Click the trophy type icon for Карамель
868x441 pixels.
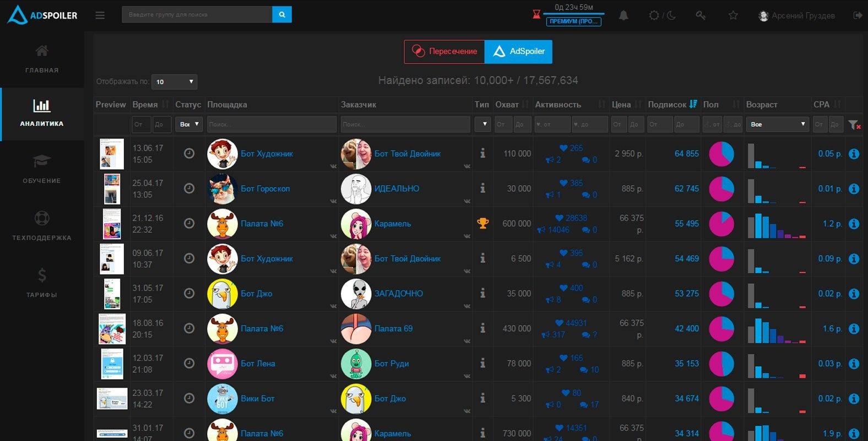click(x=482, y=223)
